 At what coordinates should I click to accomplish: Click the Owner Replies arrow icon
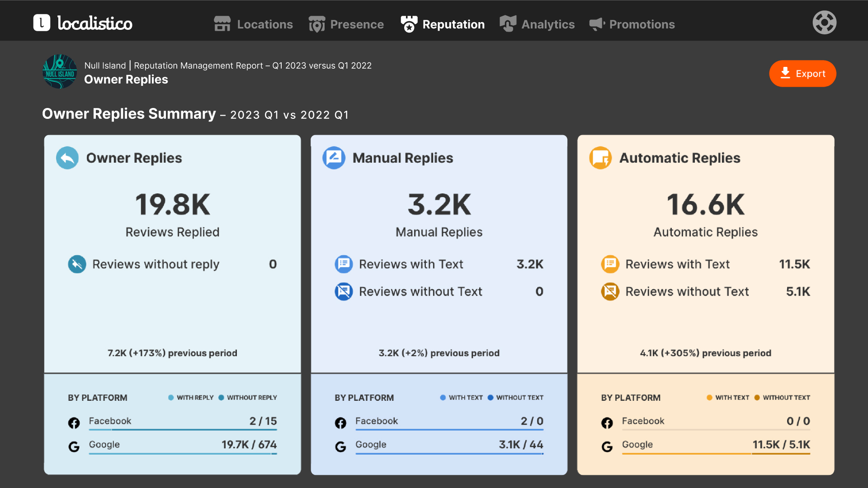click(x=67, y=158)
